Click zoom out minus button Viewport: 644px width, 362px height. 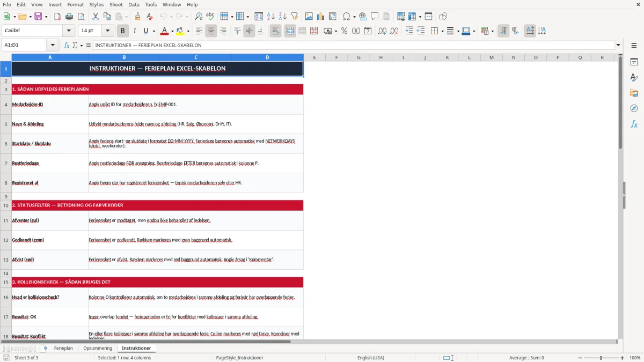tap(580, 358)
